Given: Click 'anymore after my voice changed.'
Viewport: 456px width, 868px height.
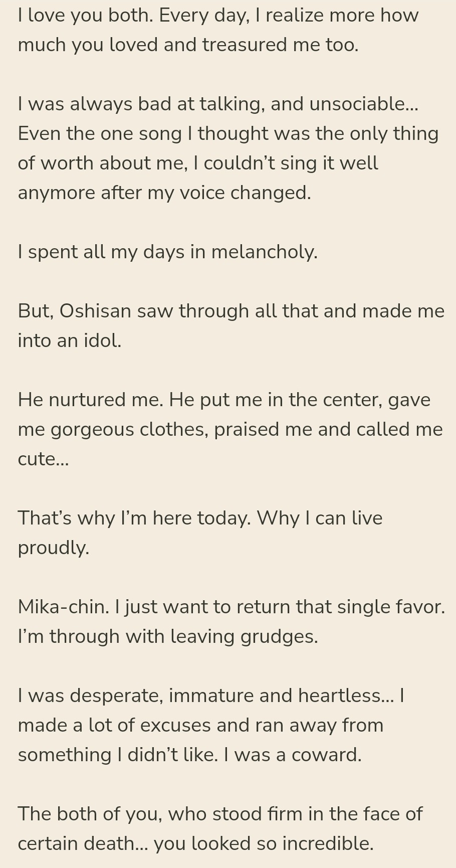Looking at the screenshot, I should (x=164, y=193).
